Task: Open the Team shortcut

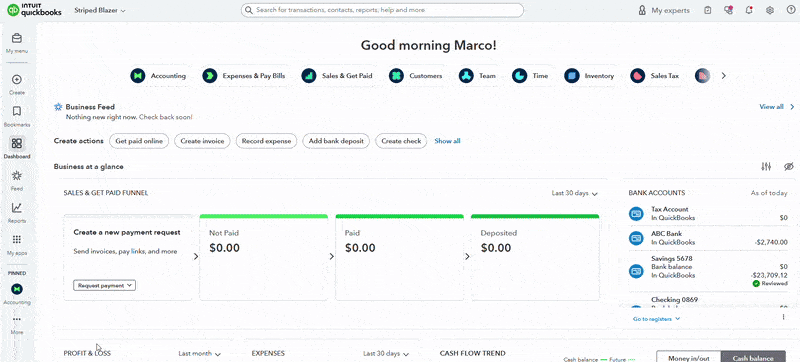Action: point(478,76)
